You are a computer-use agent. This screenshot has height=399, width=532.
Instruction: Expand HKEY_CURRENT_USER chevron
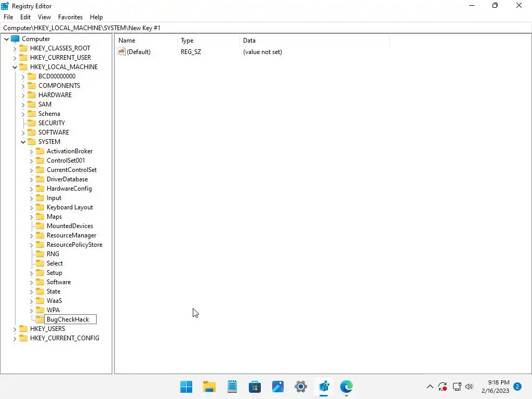click(x=15, y=58)
